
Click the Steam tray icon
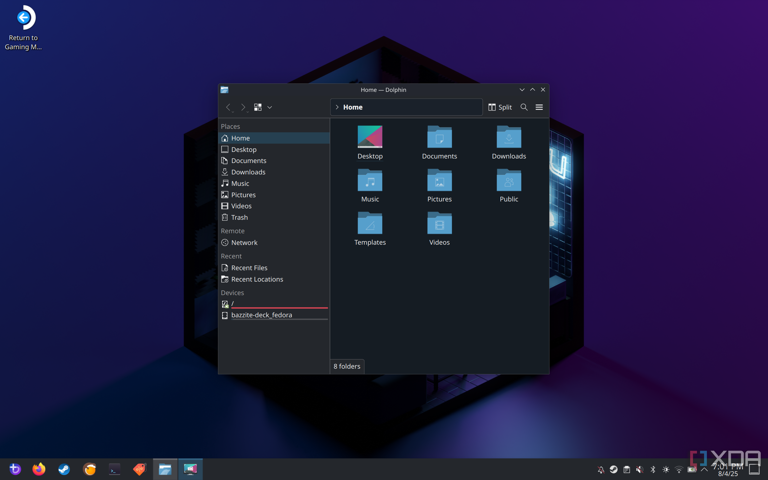click(x=614, y=470)
